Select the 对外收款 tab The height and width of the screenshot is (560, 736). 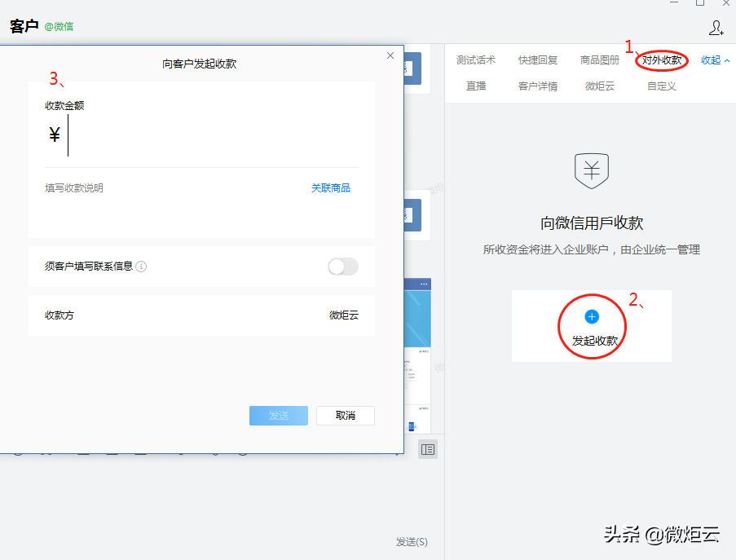coord(660,60)
